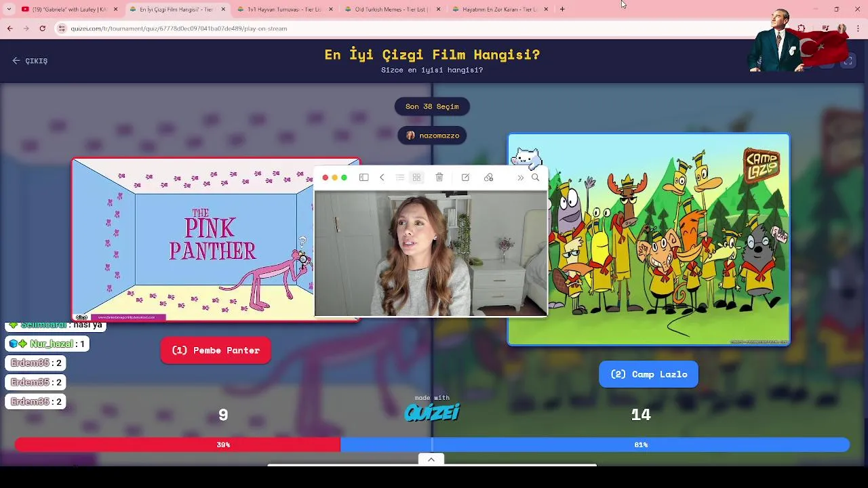Click the Selimcardi chat message
Viewport: 868px width, 488px height.
[57, 326]
